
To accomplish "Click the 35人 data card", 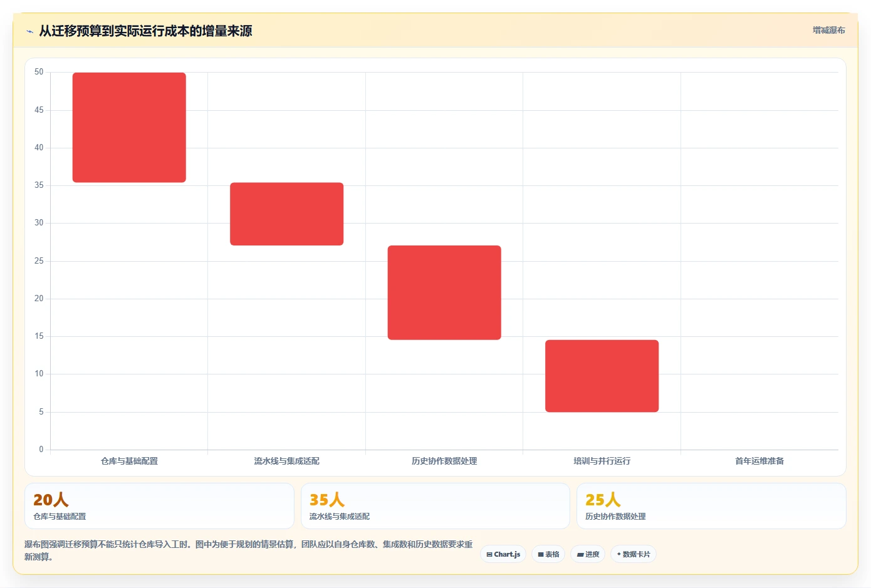I will (435, 506).
